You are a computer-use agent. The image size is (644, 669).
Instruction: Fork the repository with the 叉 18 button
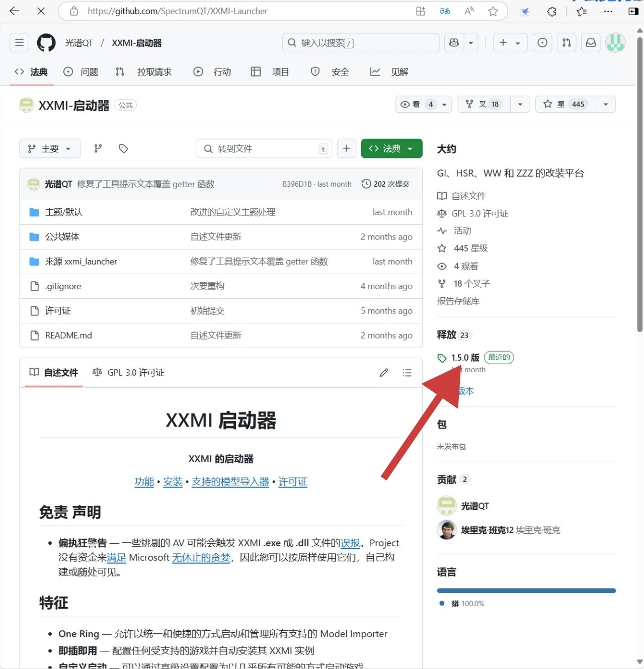click(484, 104)
